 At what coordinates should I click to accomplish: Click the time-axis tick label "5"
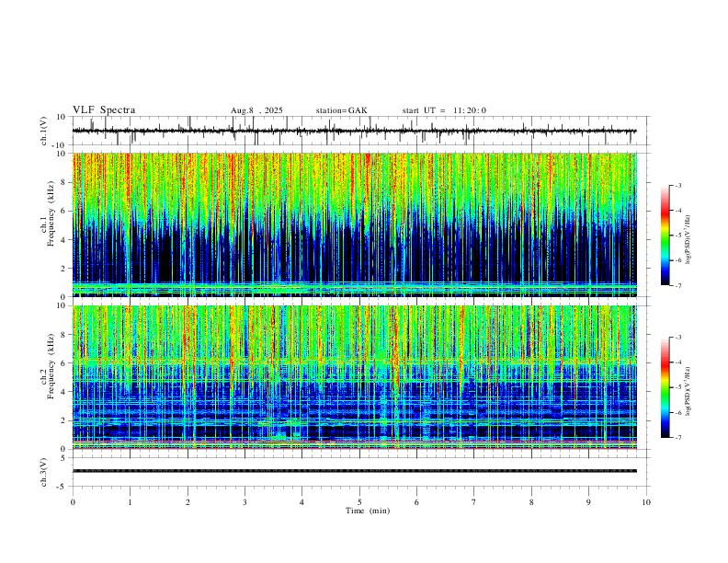(x=359, y=502)
